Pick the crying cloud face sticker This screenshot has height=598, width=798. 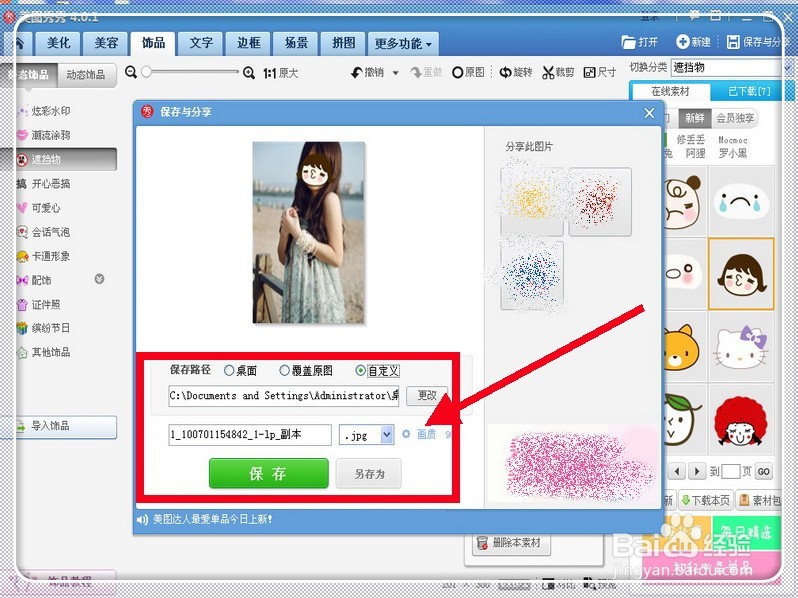(741, 201)
